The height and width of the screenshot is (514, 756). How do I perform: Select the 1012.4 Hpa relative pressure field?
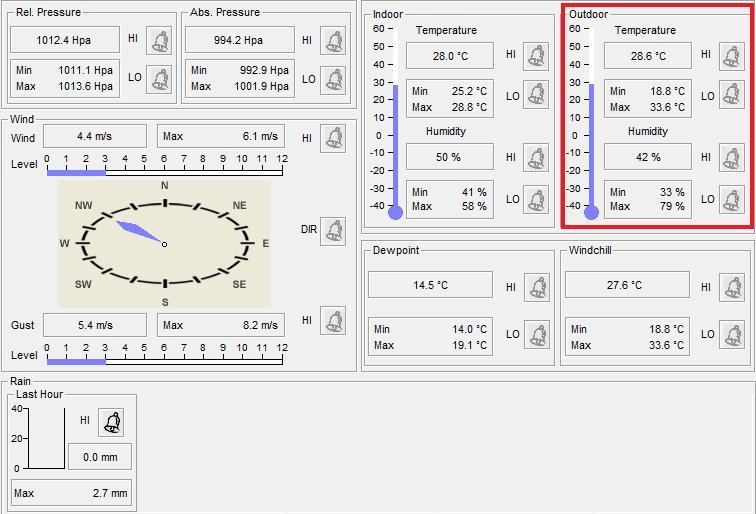click(x=65, y=40)
